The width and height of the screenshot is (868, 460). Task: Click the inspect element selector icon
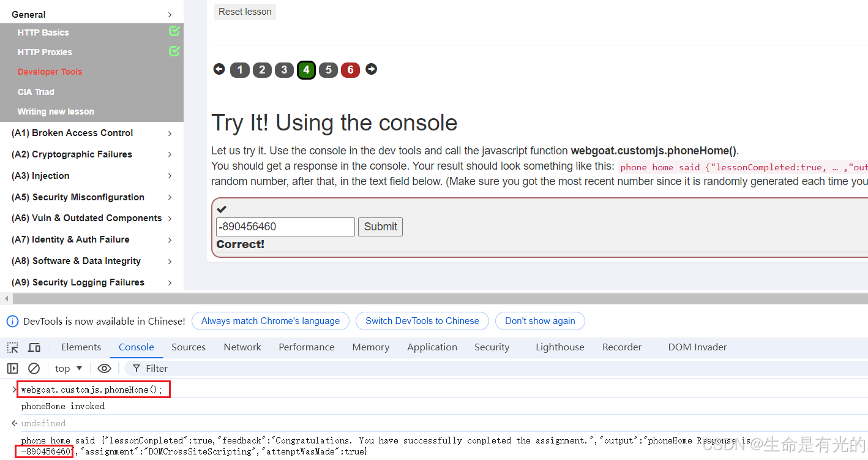pos(13,347)
